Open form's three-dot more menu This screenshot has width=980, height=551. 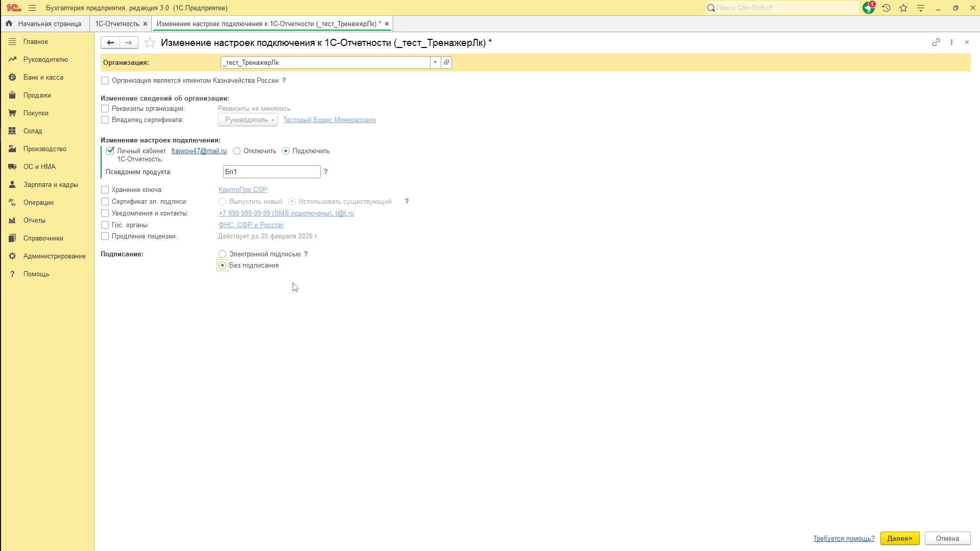[x=951, y=42]
